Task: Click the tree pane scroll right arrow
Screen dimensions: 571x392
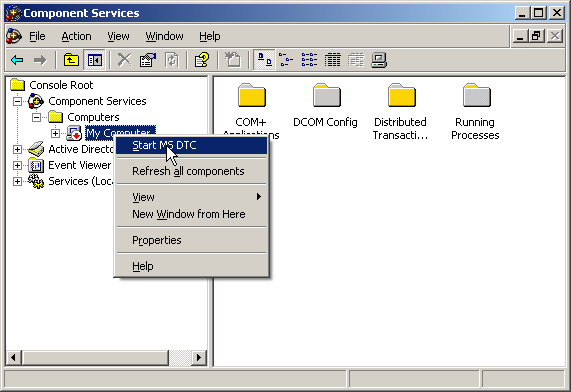Action: (198, 357)
